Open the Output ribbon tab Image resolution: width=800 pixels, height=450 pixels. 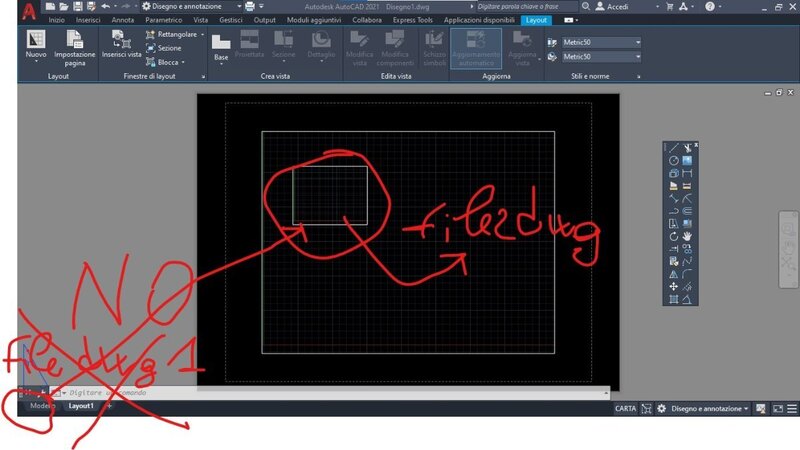pyautogui.click(x=264, y=20)
